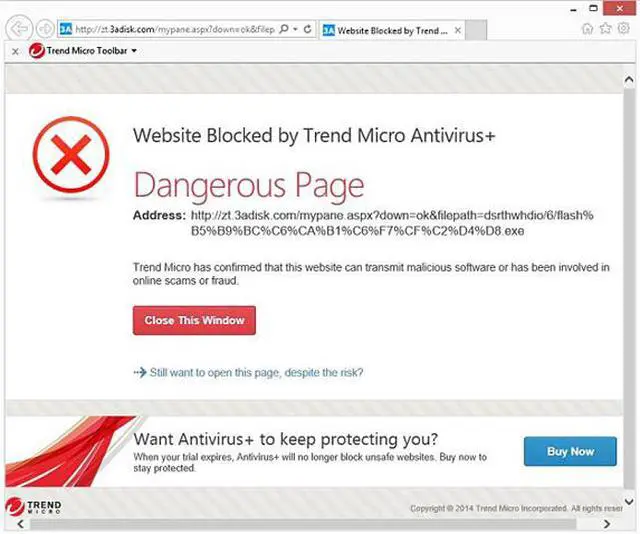Click the browser forward arrow button

[44, 29]
